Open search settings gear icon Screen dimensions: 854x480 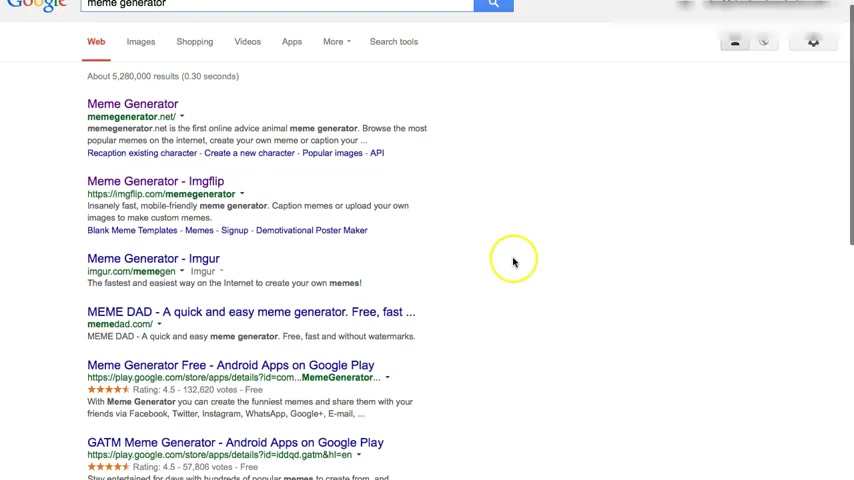coord(813,42)
